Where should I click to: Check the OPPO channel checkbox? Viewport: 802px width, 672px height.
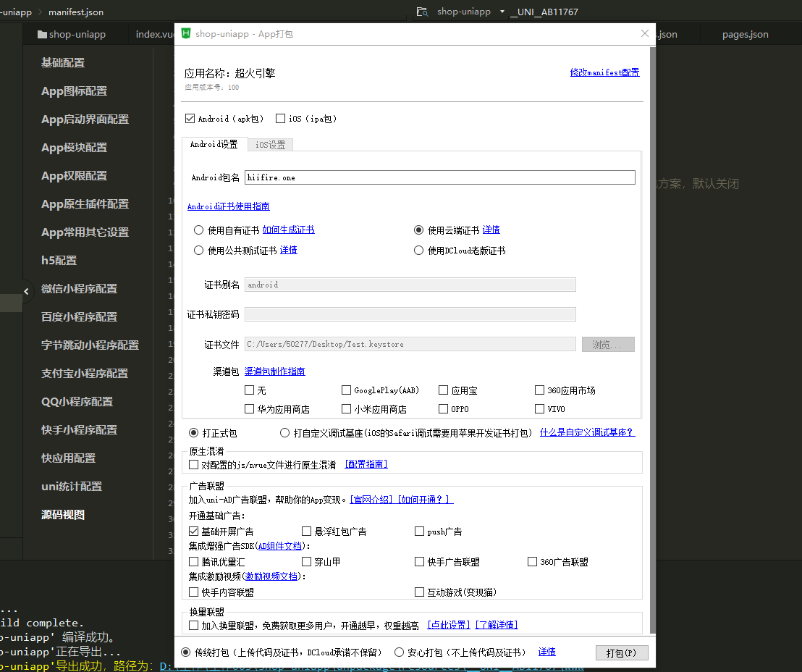click(x=444, y=408)
